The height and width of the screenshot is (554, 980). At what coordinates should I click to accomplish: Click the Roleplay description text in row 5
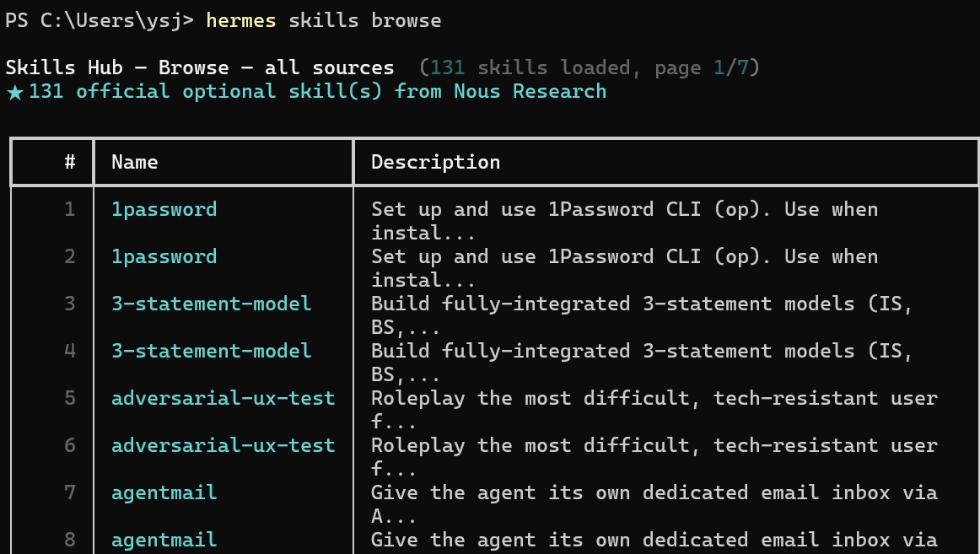[654, 410]
